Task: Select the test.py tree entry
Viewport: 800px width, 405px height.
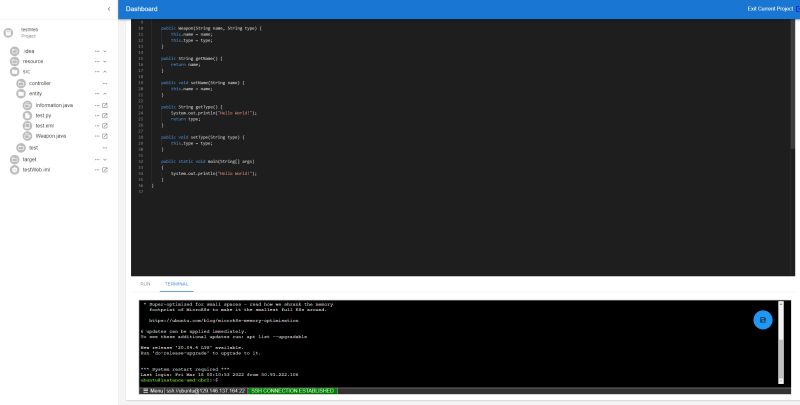Action: tap(43, 115)
